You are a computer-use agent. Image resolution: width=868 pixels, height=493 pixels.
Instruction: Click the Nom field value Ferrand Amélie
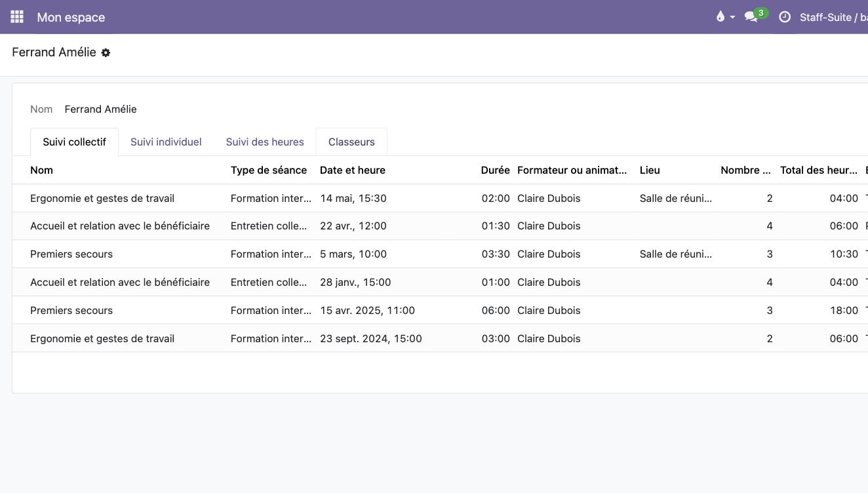(100, 109)
